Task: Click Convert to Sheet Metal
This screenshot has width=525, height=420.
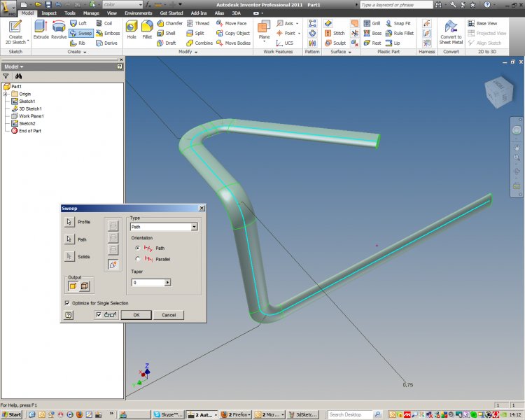Action: 451,31
